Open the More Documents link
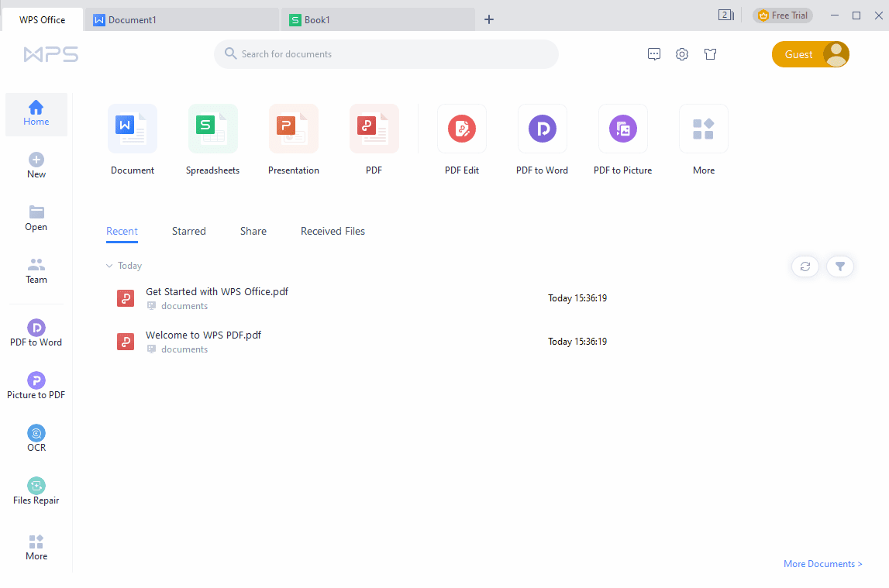889x588 pixels. (822, 564)
